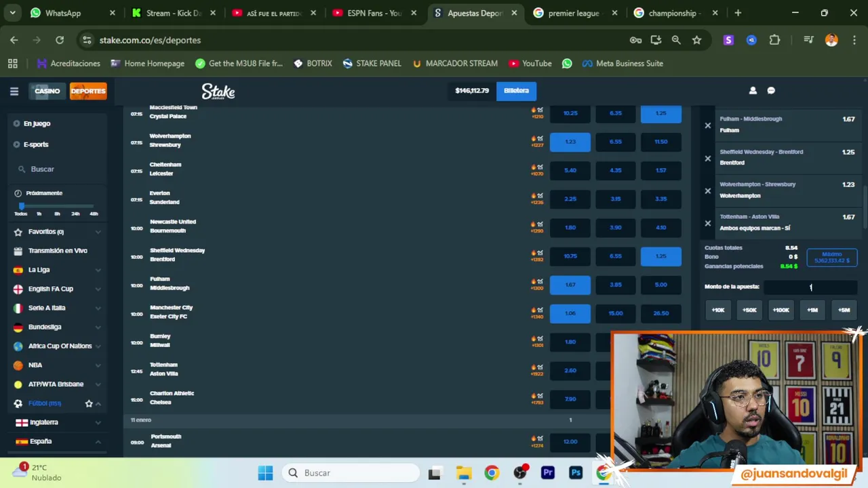Viewport: 868px width, 488px height.
Task: Open Windows Start menu
Action: click(x=265, y=473)
